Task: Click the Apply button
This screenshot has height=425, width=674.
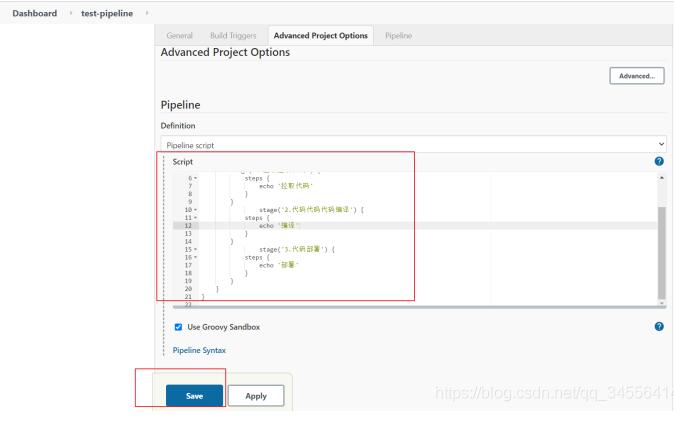Action: point(256,396)
